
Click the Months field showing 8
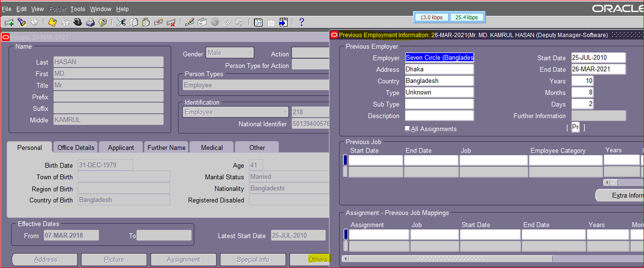(x=583, y=92)
